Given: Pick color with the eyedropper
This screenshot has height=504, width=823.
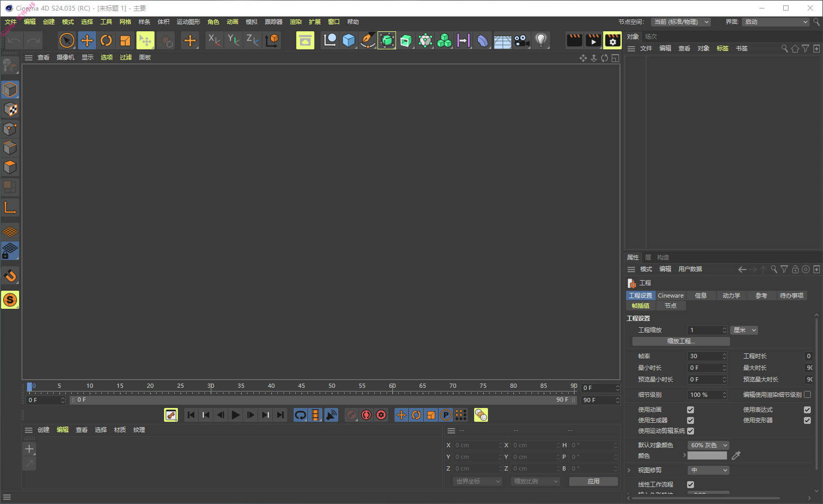Looking at the screenshot, I should (x=736, y=455).
